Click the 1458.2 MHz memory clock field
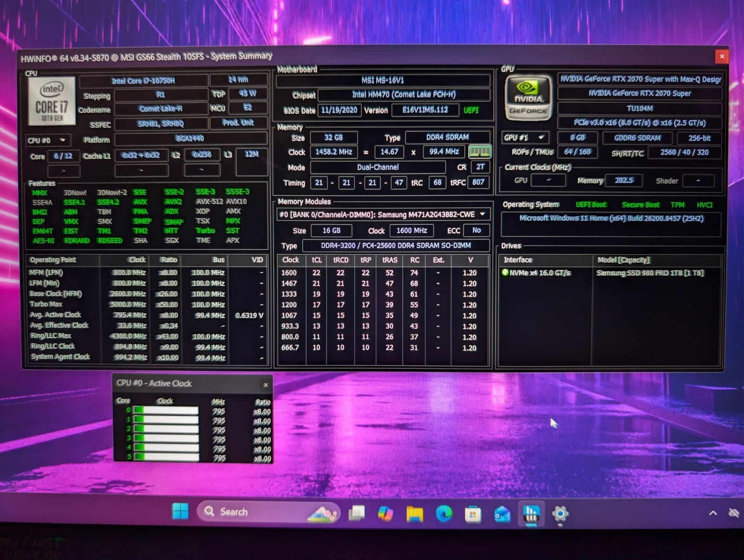 pos(334,152)
